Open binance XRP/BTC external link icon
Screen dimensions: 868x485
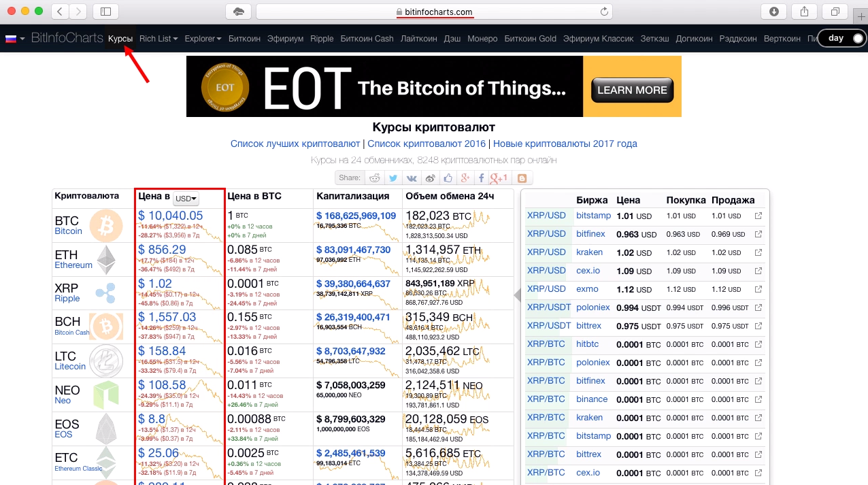758,399
